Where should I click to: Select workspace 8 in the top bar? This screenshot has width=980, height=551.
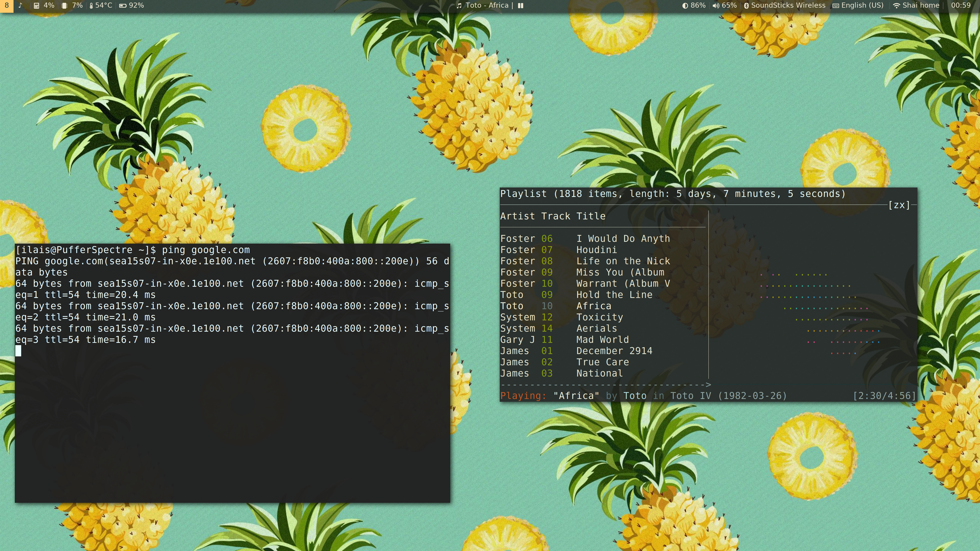(6, 6)
